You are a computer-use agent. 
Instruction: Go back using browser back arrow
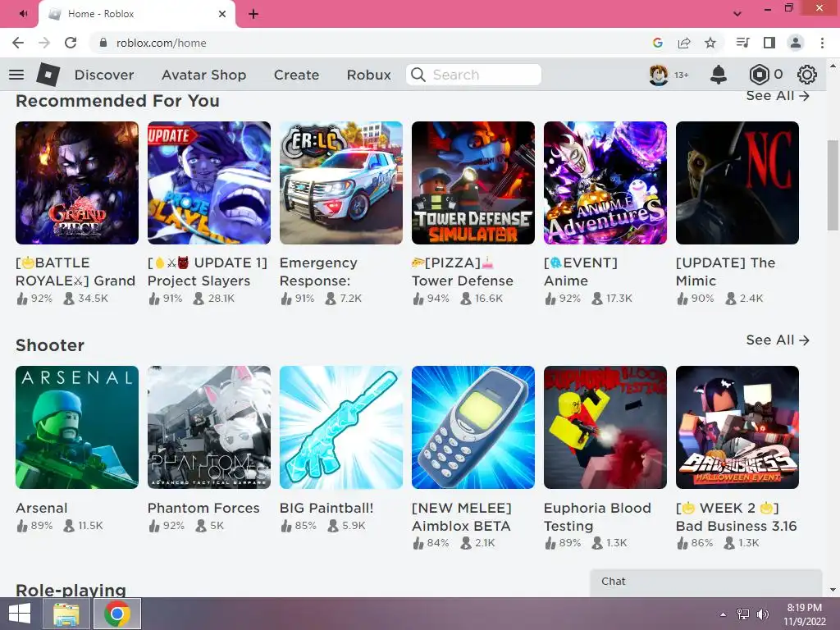pos(18,43)
